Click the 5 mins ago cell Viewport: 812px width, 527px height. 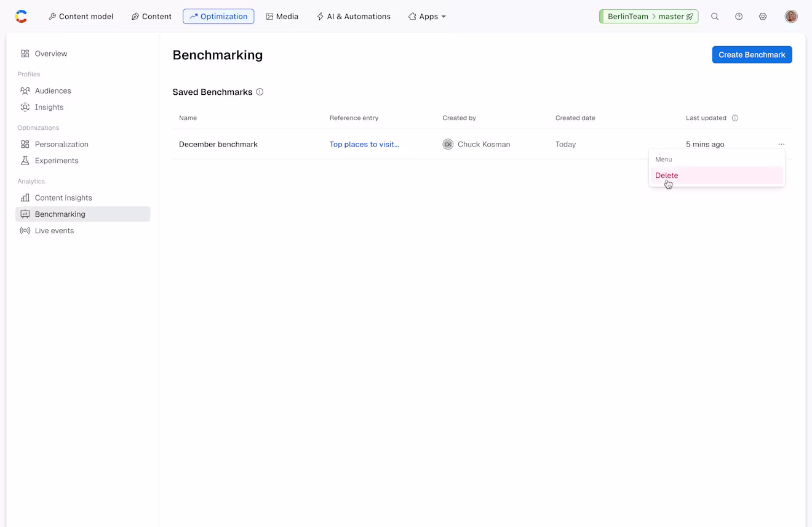click(x=705, y=144)
